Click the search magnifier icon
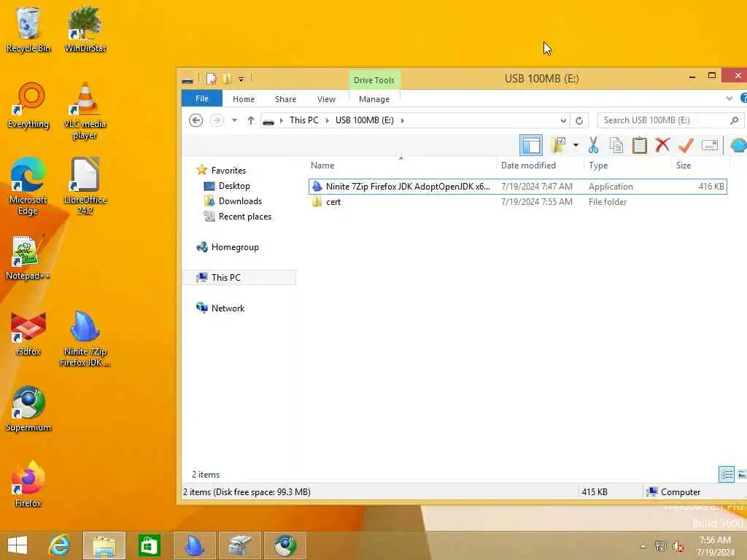The height and width of the screenshot is (560, 747). [x=734, y=120]
